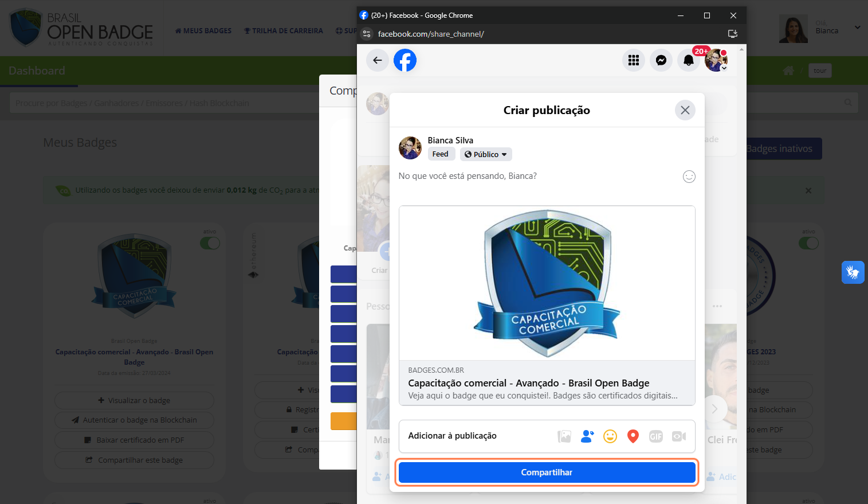Add a GIF to the publication
The image size is (868, 504).
pos(656,436)
